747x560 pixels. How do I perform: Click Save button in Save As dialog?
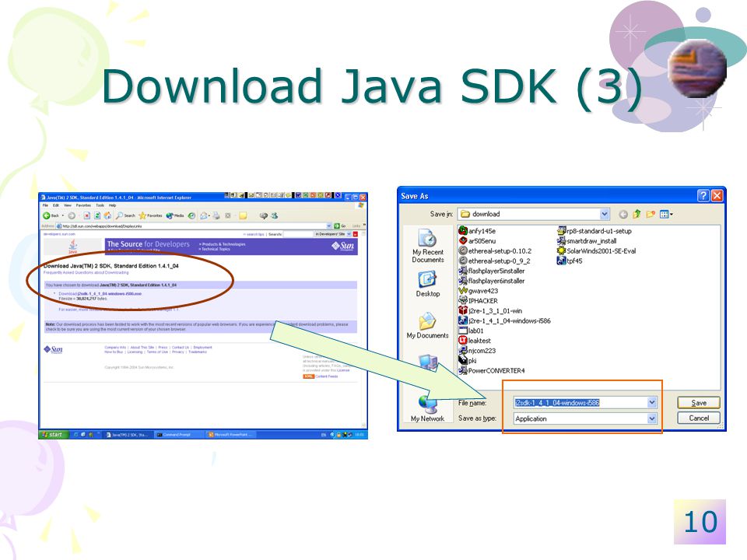(699, 403)
